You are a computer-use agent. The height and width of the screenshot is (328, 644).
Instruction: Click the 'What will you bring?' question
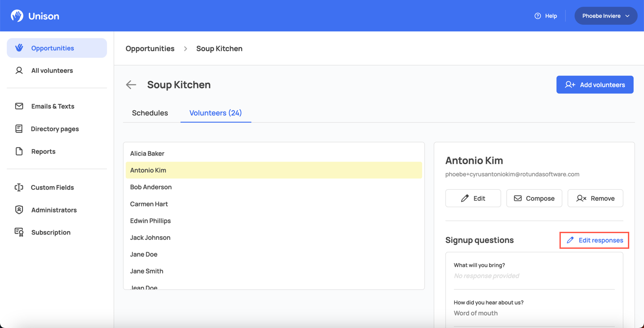[x=479, y=265]
